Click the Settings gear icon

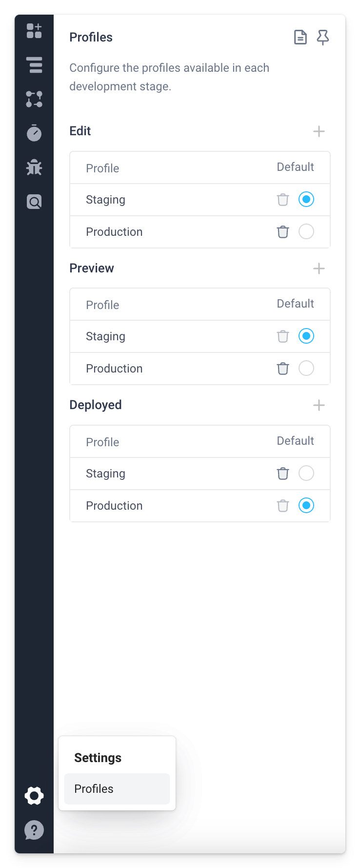click(34, 795)
